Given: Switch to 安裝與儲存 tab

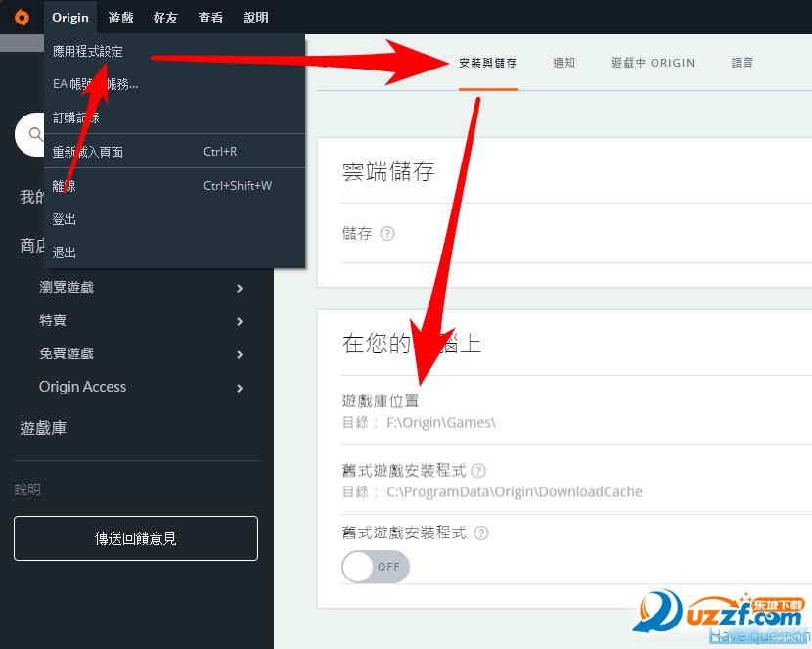Looking at the screenshot, I should (x=488, y=63).
